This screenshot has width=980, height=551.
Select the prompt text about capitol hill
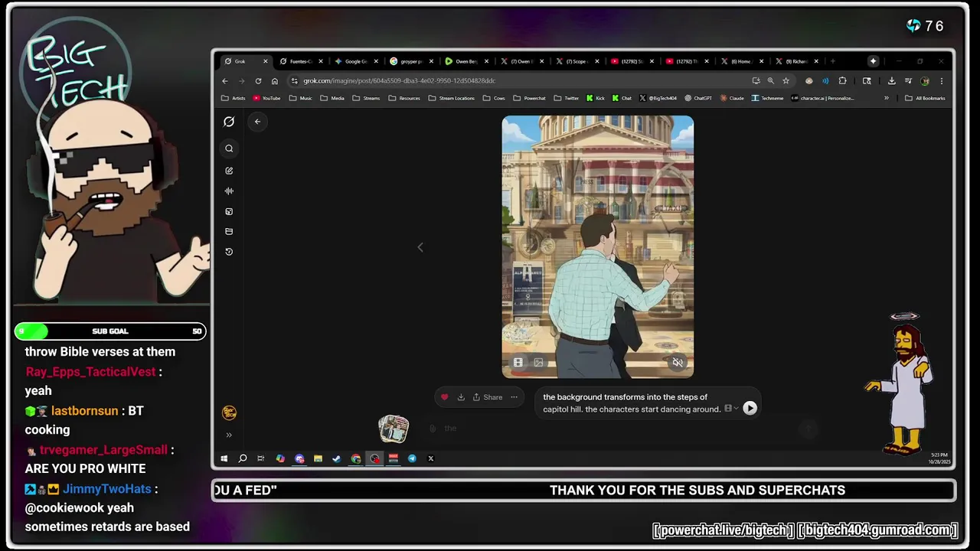[632, 403]
